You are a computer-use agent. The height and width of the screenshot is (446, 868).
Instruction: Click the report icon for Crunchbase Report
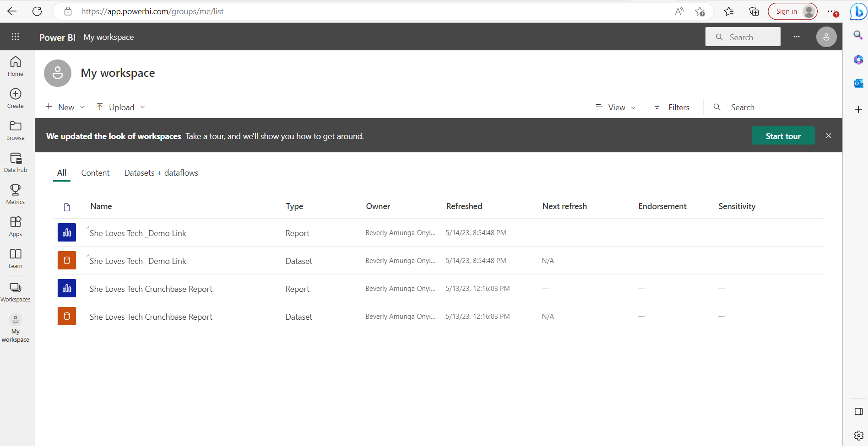pyautogui.click(x=67, y=288)
